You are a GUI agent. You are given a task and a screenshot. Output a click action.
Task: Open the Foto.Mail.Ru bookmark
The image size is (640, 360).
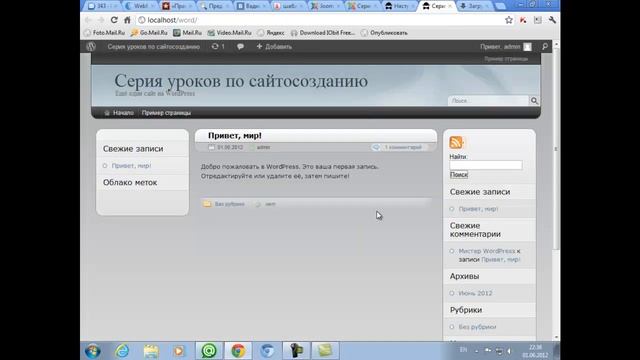point(104,33)
